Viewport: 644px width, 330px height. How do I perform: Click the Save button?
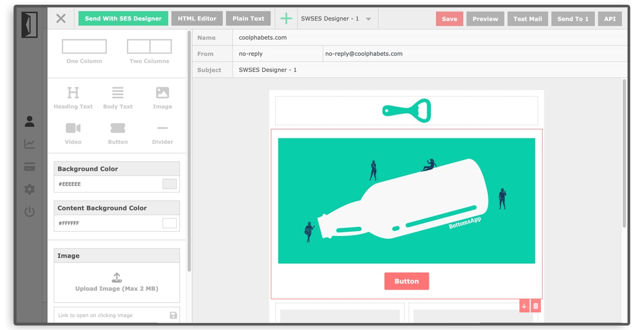(x=449, y=19)
